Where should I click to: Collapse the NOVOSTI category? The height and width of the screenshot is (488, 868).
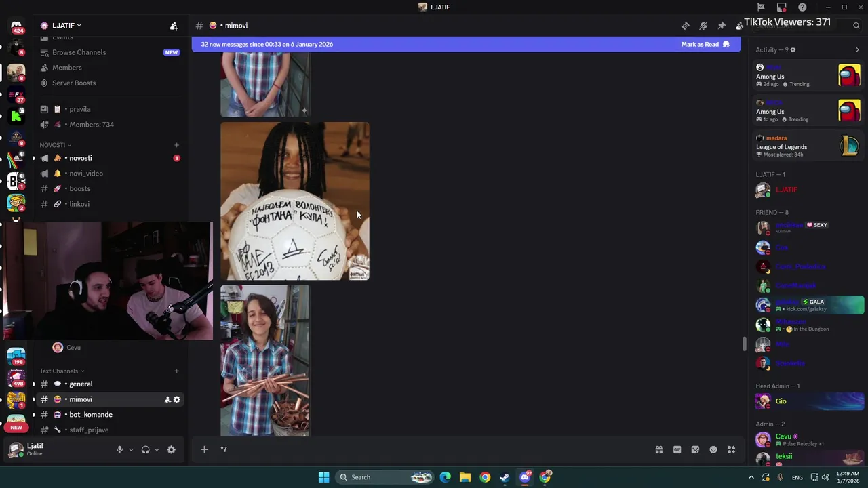[x=55, y=145]
